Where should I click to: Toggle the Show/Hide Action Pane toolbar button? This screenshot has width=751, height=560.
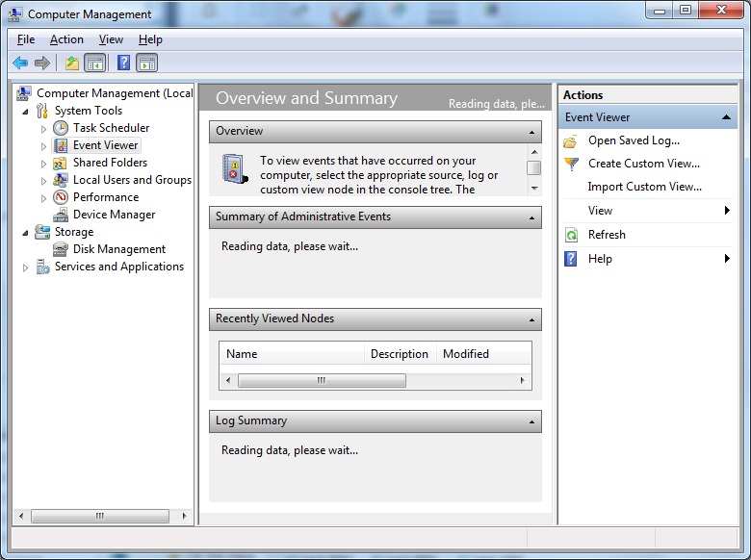(x=146, y=63)
